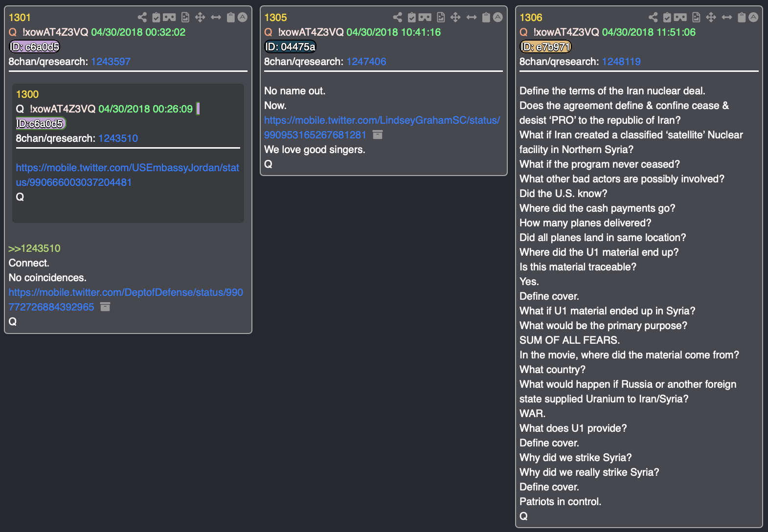Click four-way move arrows on post 1305
Image resolution: width=768 pixels, height=532 pixels.
click(455, 18)
